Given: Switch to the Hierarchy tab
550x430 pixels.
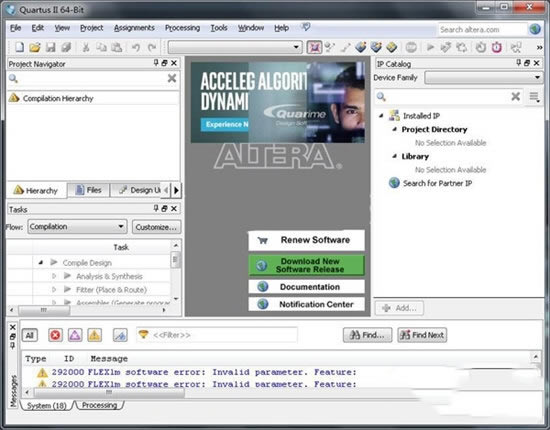Looking at the screenshot, I should [x=36, y=190].
